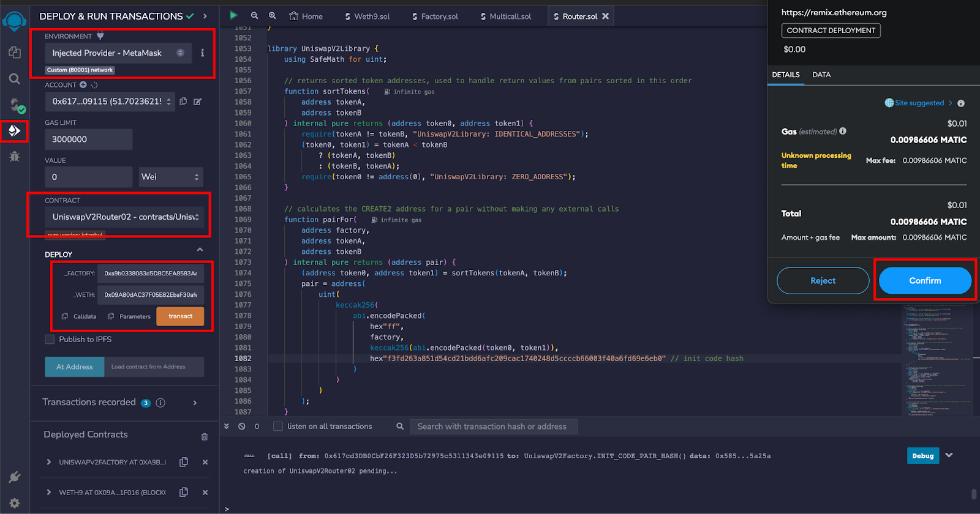Click the _WETH address input field

pos(151,295)
